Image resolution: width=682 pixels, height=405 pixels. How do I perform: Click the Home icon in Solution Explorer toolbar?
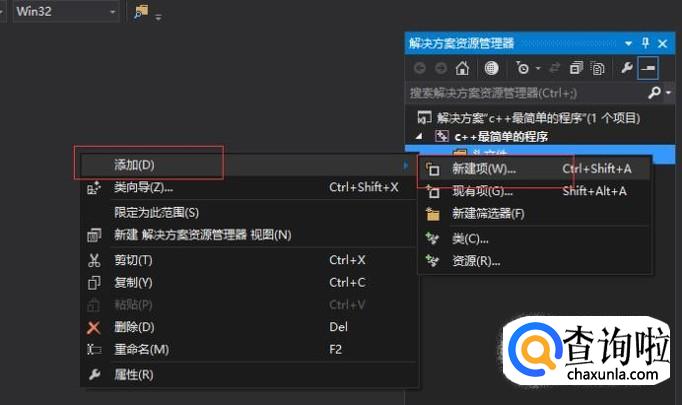pyautogui.click(x=462, y=68)
